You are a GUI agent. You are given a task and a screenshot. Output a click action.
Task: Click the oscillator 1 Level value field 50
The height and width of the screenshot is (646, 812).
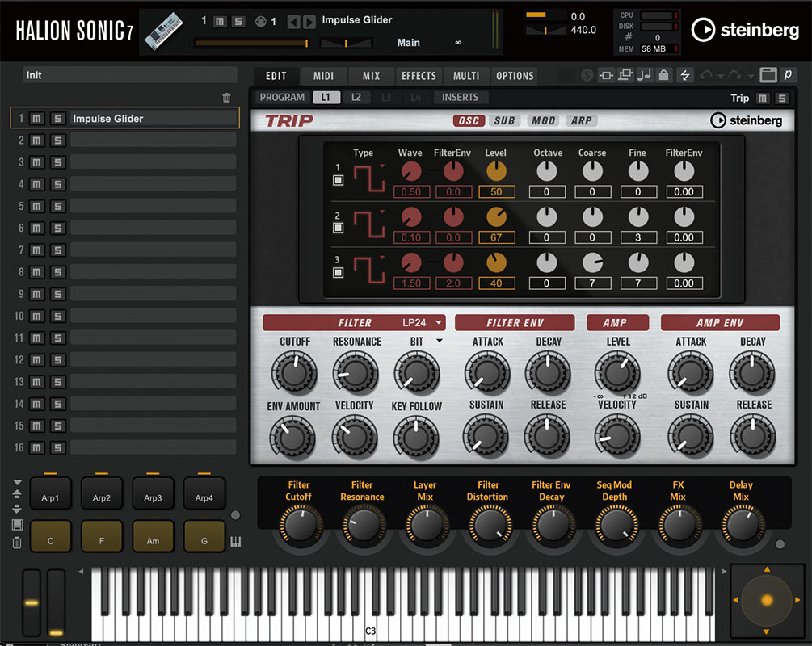click(496, 191)
